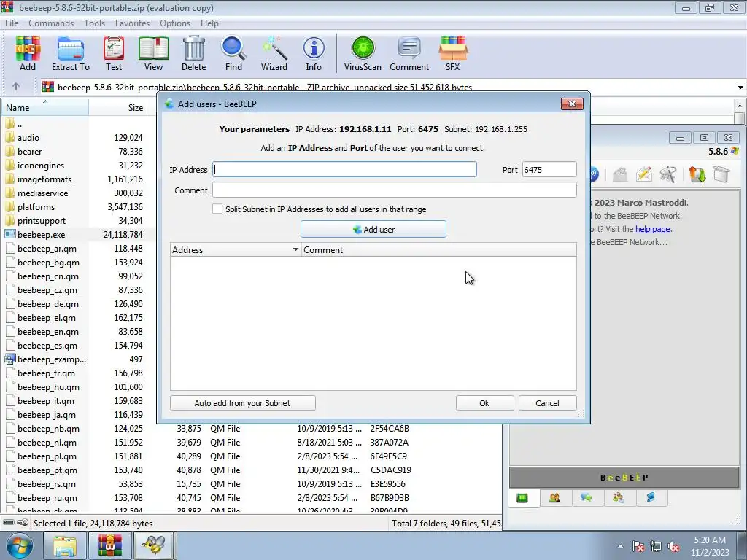Click the Port field showing 6475
The width and height of the screenshot is (747, 560).
[549, 169]
